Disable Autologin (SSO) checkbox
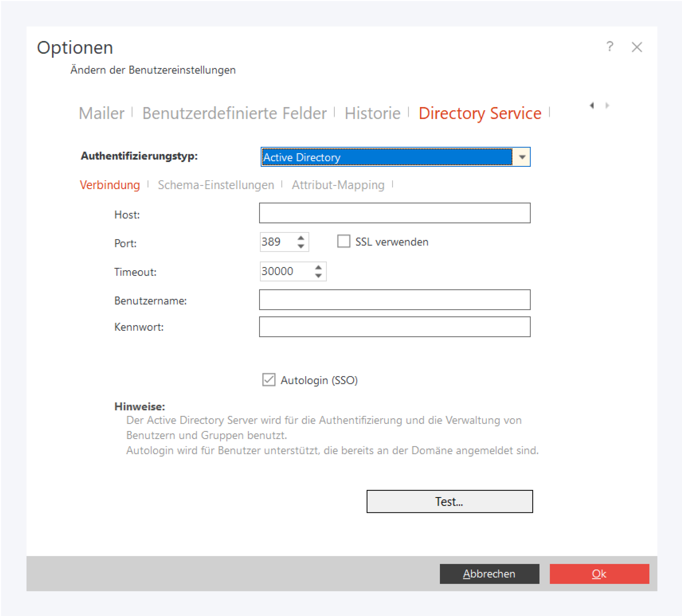Viewport: 682px width, 616px height. pos(269,380)
